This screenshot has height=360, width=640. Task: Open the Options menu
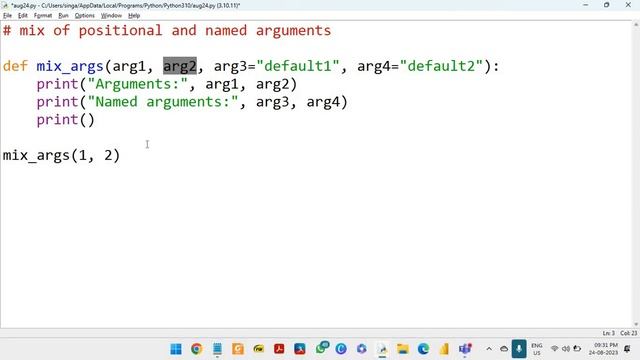[x=84, y=16]
